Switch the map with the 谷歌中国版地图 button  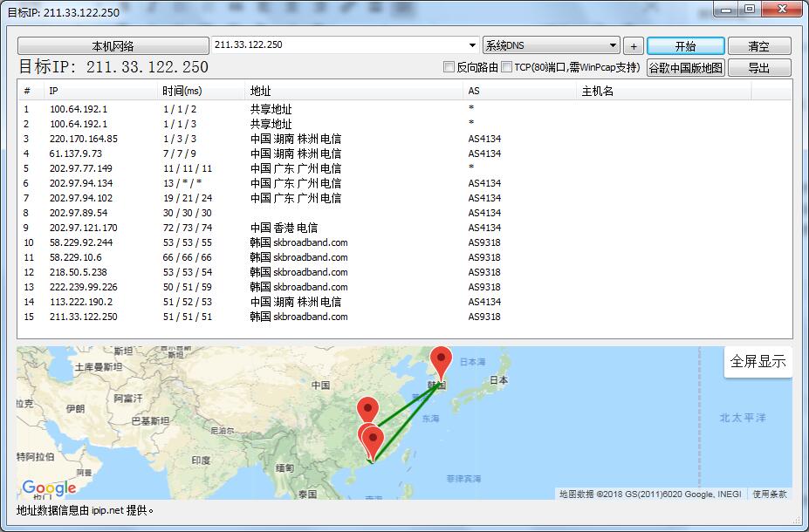tap(685, 67)
